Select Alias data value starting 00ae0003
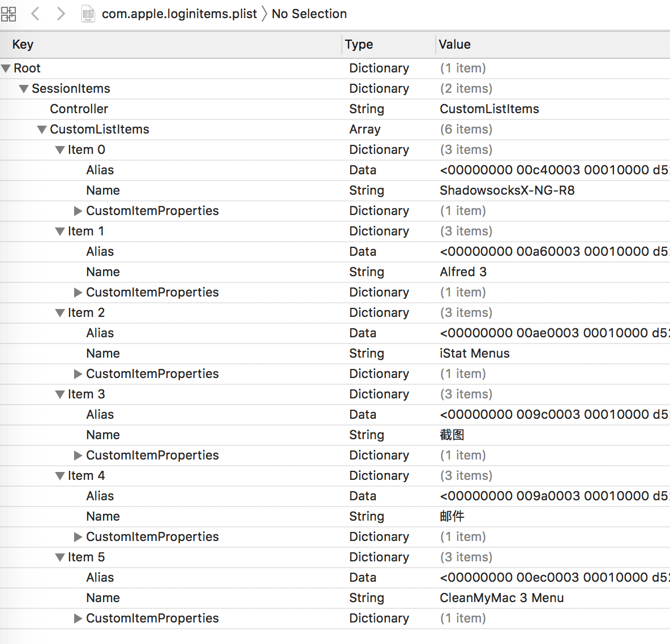670x644 pixels. 555,333
